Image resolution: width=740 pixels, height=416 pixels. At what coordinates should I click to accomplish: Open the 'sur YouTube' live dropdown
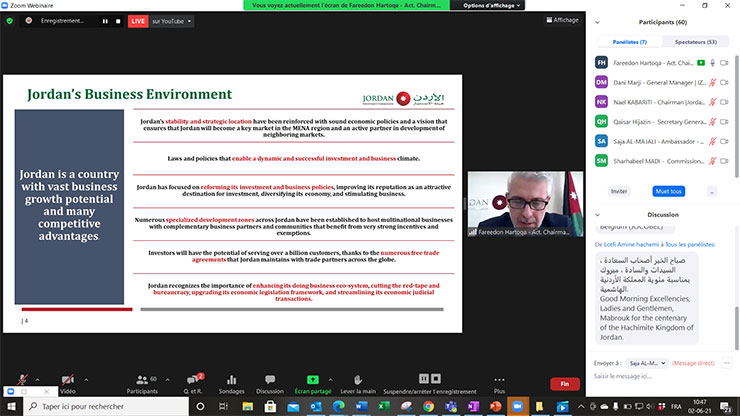(x=172, y=21)
